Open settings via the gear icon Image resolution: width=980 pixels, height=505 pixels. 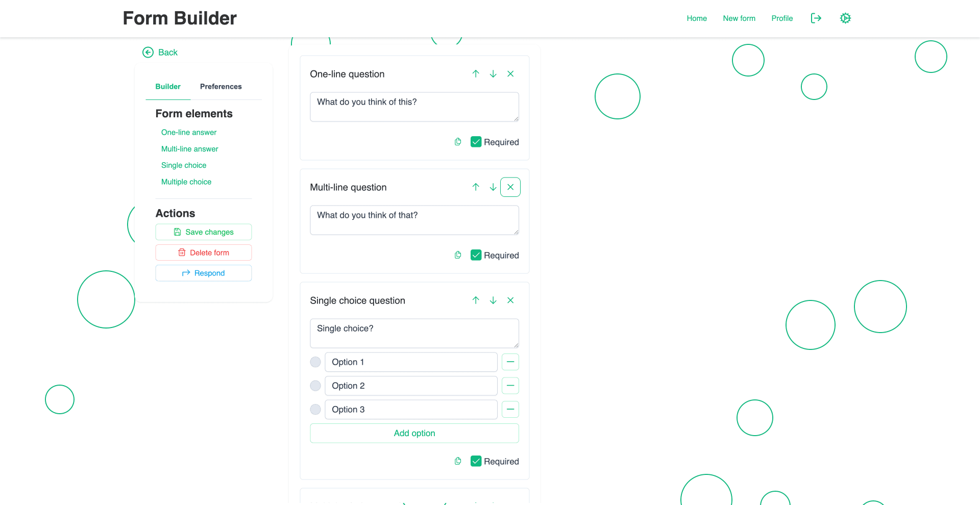tap(845, 18)
